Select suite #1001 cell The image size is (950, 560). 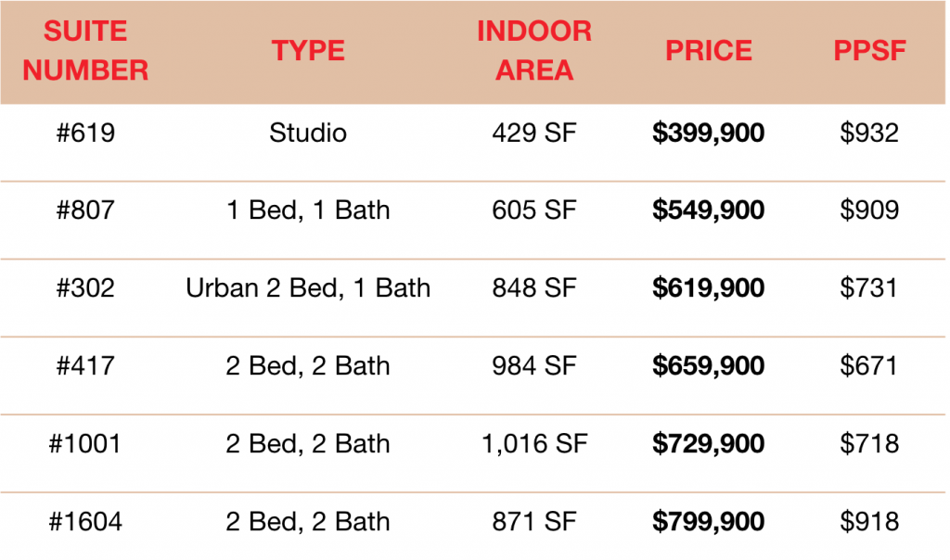(x=85, y=444)
